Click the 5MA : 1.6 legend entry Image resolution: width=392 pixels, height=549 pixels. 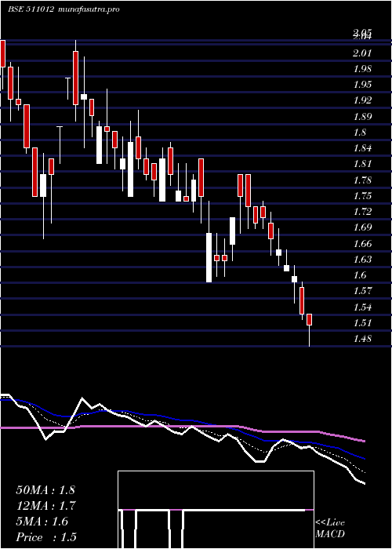(x=42, y=522)
